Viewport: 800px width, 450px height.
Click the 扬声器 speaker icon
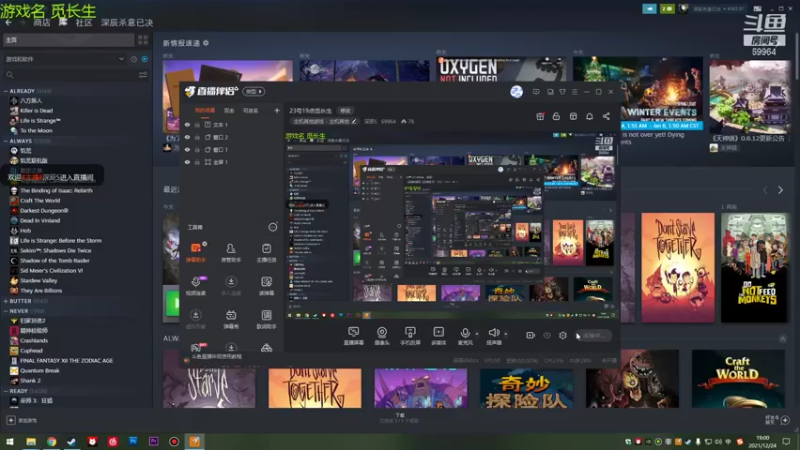(493, 333)
